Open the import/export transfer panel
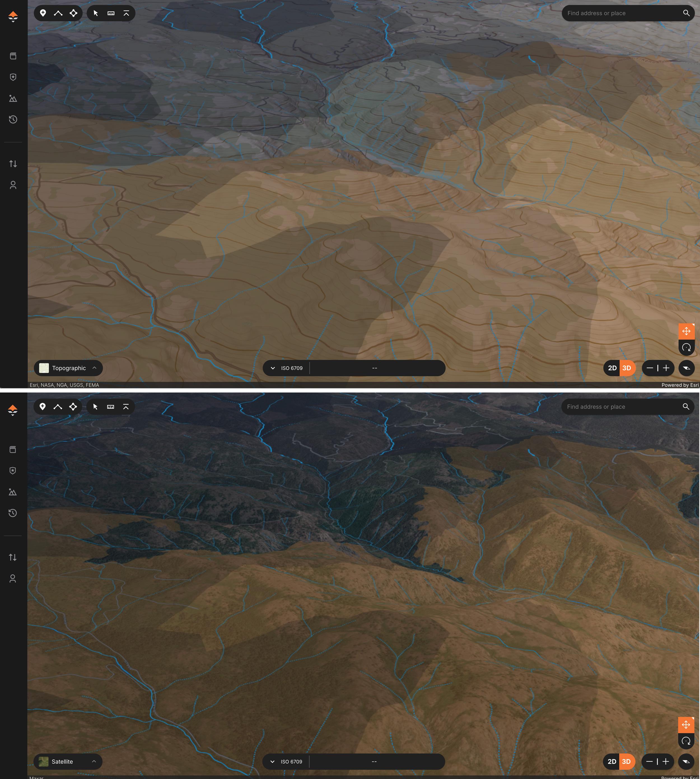Screen dimensions: 700x779 tap(13, 164)
